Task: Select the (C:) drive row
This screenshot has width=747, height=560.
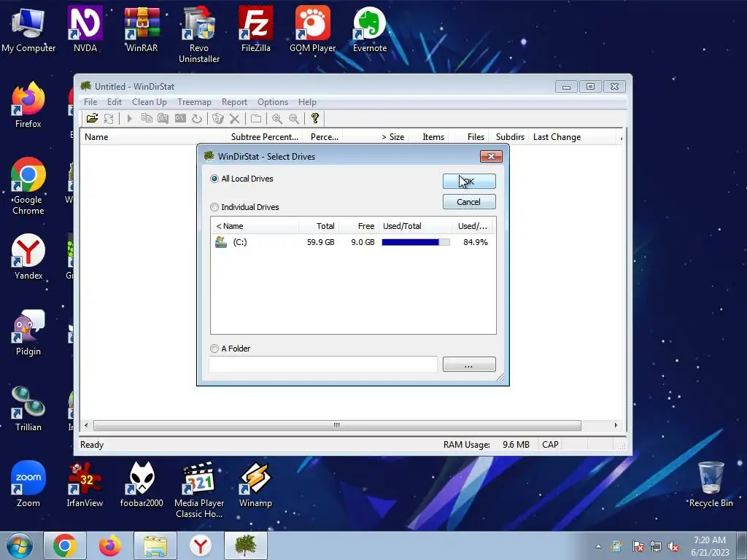Action: 353,242
